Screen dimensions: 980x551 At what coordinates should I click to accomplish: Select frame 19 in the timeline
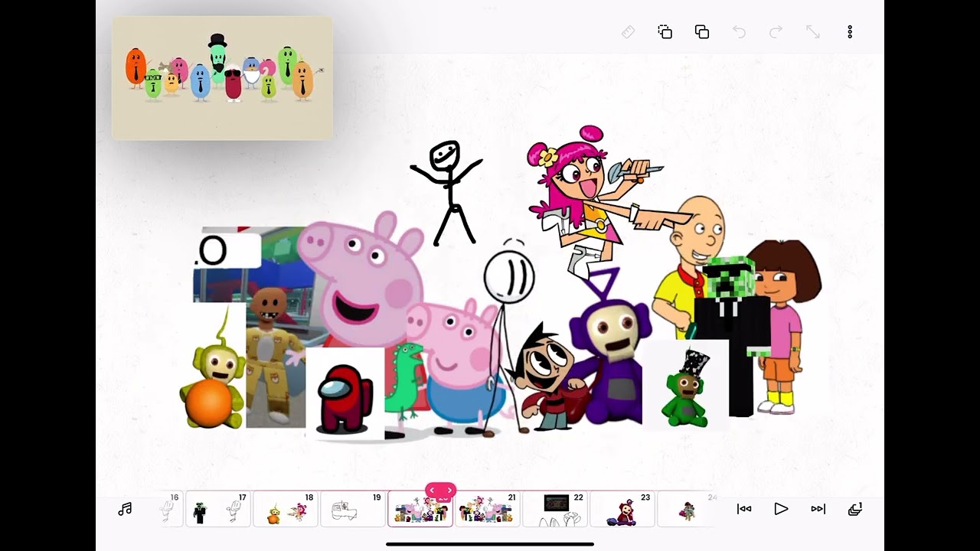pos(352,509)
